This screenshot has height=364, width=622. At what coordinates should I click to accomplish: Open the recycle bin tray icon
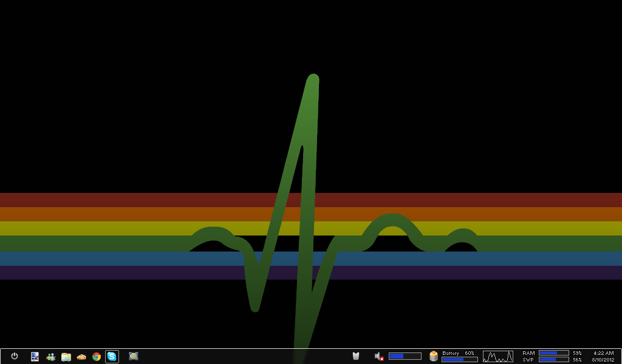click(x=356, y=356)
